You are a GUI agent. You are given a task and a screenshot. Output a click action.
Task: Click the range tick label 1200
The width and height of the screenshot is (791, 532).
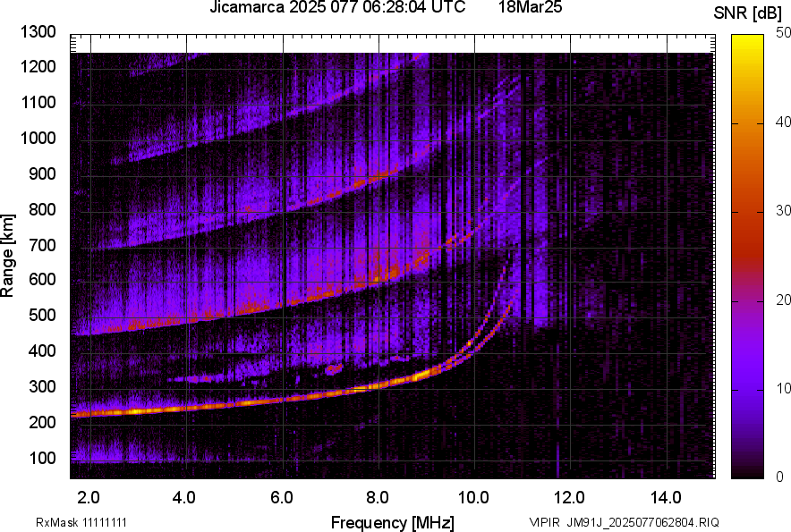pos(38,66)
